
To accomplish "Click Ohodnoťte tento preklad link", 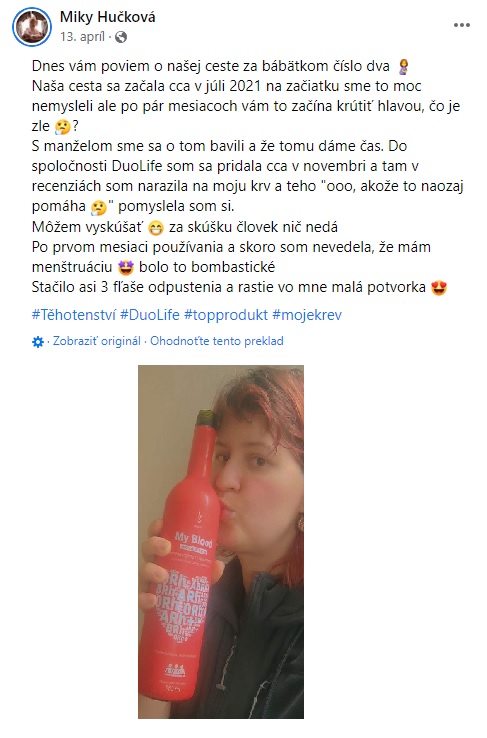I will pyautogui.click(x=217, y=341).
